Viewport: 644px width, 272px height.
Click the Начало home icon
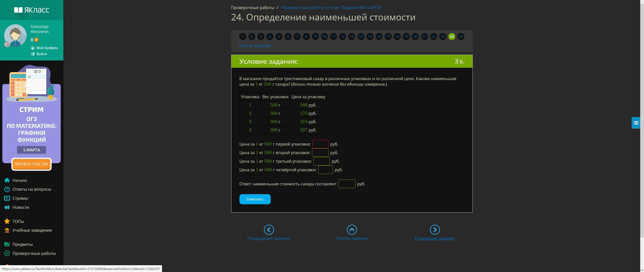click(7, 180)
